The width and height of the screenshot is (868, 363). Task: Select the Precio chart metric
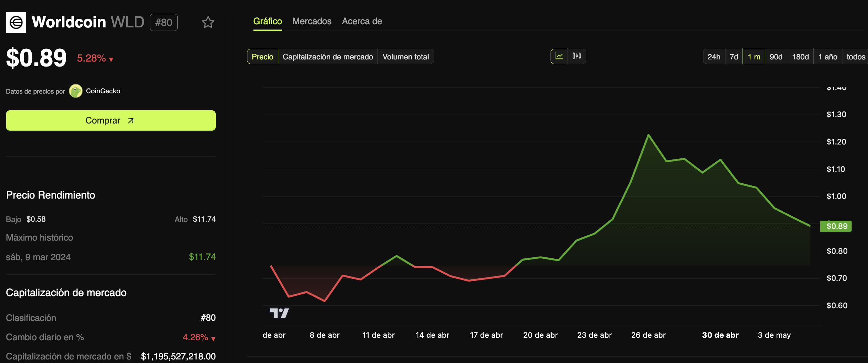(263, 57)
